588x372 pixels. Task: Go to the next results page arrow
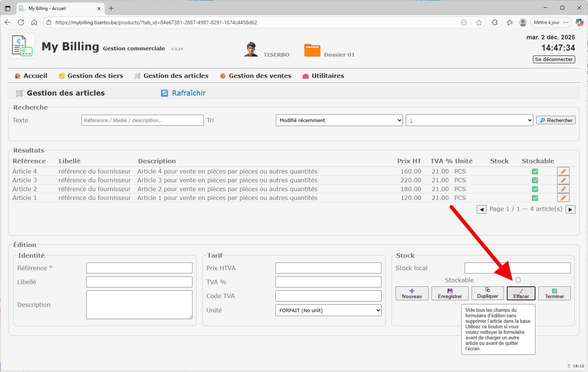(x=570, y=210)
